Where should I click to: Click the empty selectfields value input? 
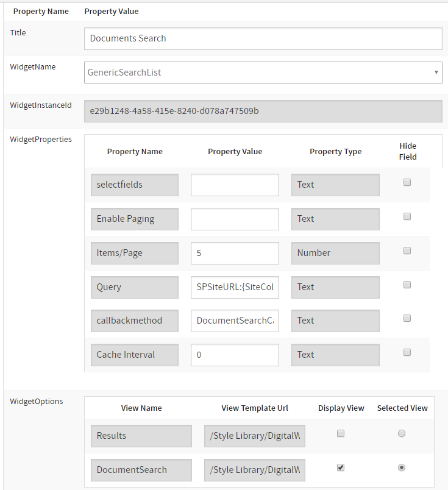click(x=235, y=185)
